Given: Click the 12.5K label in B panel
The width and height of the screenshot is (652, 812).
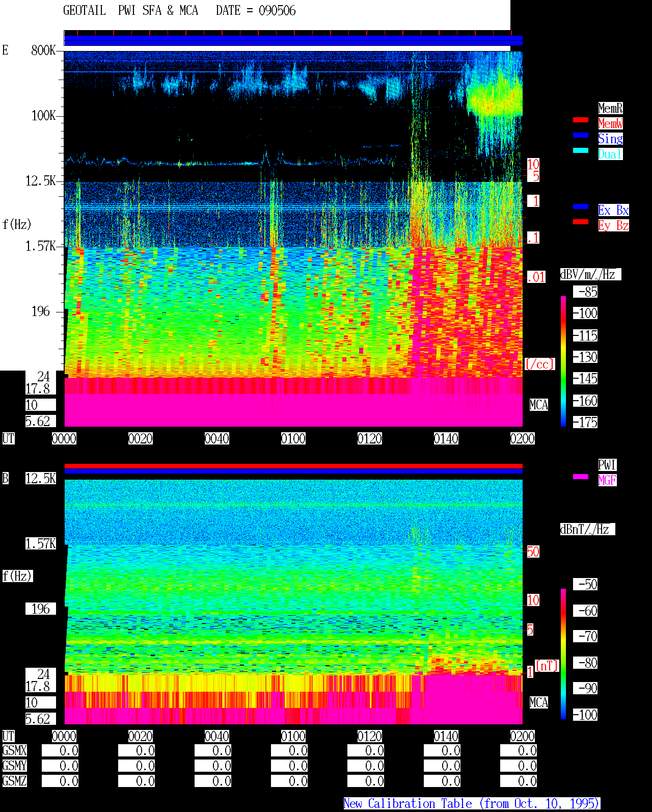Looking at the screenshot, I should coord(41,478).
